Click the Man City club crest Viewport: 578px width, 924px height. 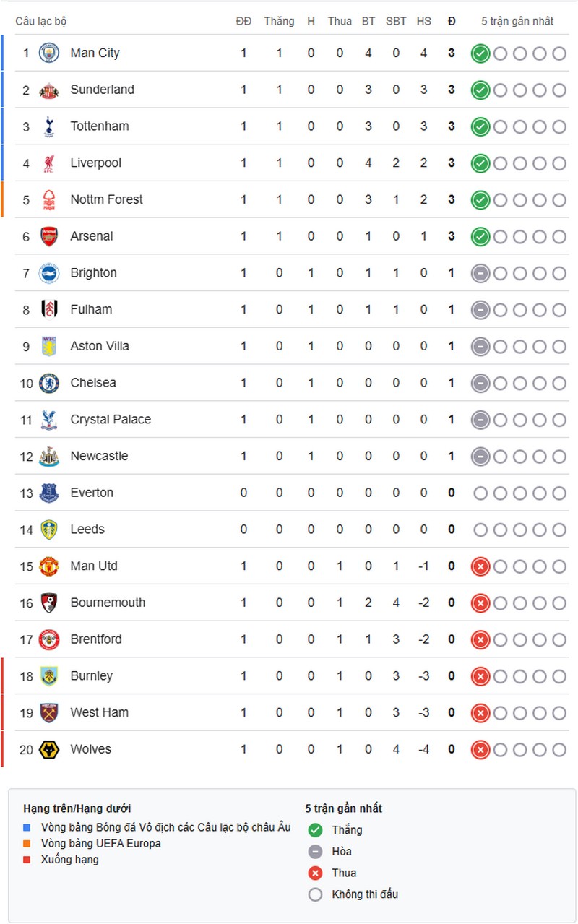[x=48, y=53]
